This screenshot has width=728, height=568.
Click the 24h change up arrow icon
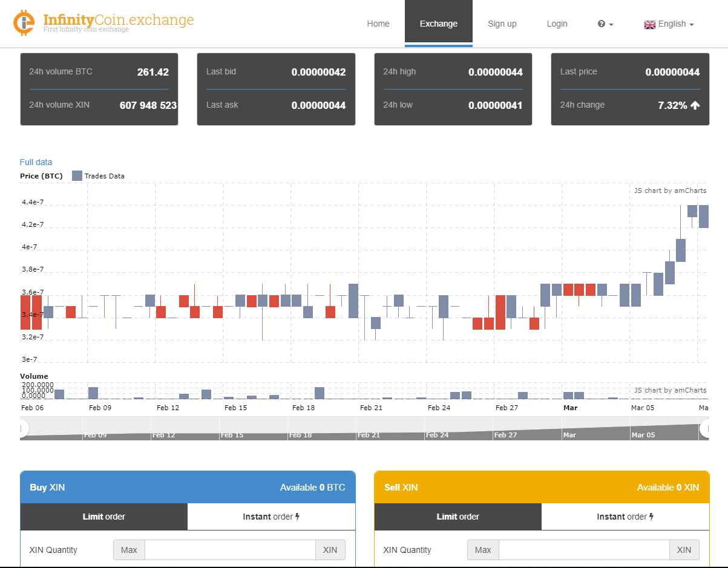pos(695,105)
